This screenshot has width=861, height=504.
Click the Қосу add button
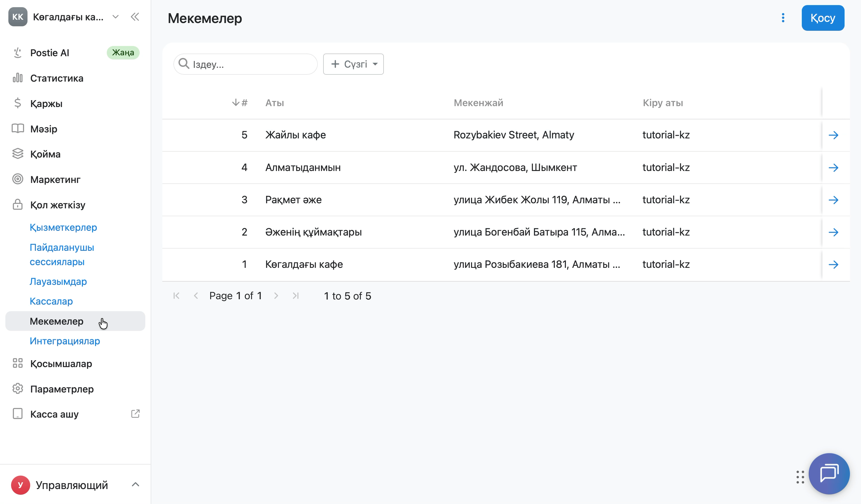tap(823, 18)
